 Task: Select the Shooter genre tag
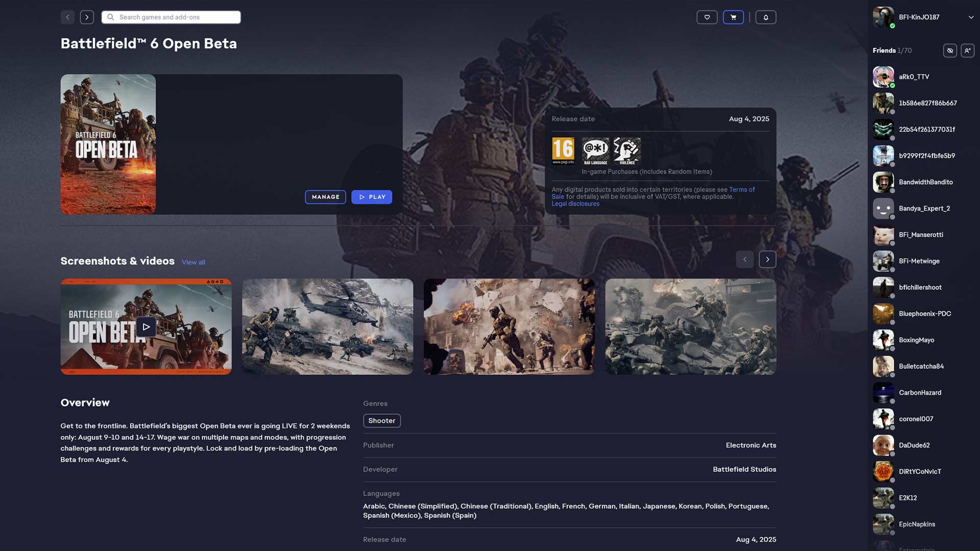[x=382, y=420]
